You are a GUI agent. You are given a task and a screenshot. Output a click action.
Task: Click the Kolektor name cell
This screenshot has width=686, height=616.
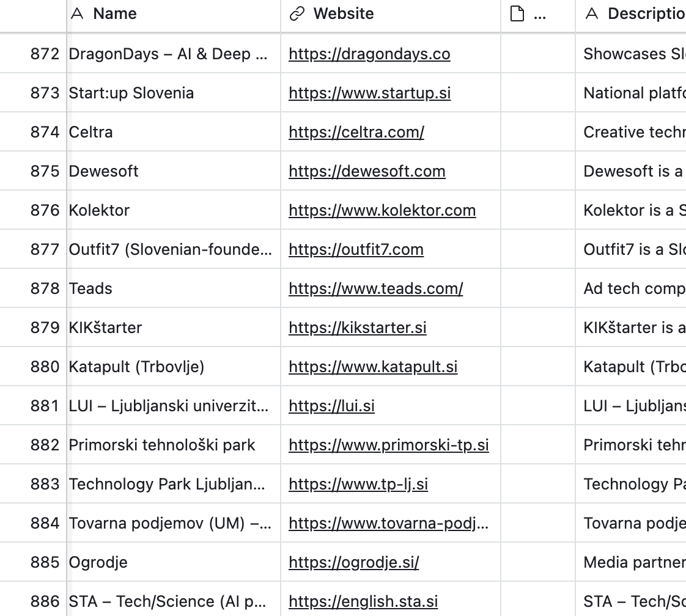(174, 210)
